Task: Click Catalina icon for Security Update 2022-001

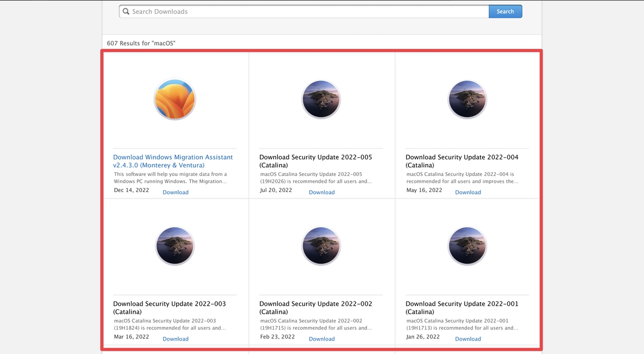Action: 467,246
